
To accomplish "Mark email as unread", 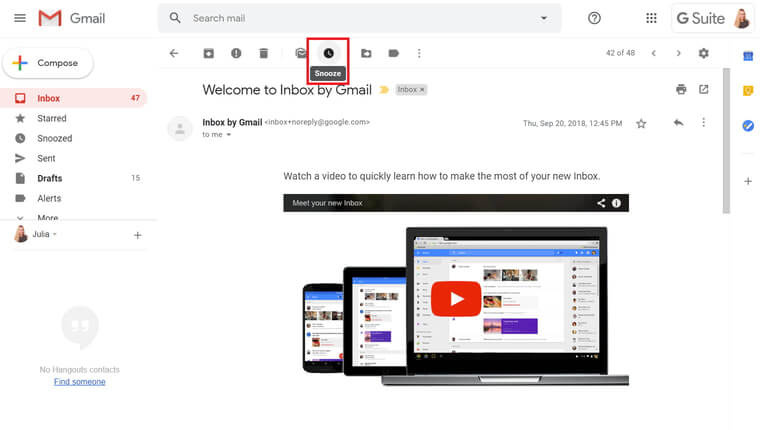I will pyautogui.click(x=301, y=53).
